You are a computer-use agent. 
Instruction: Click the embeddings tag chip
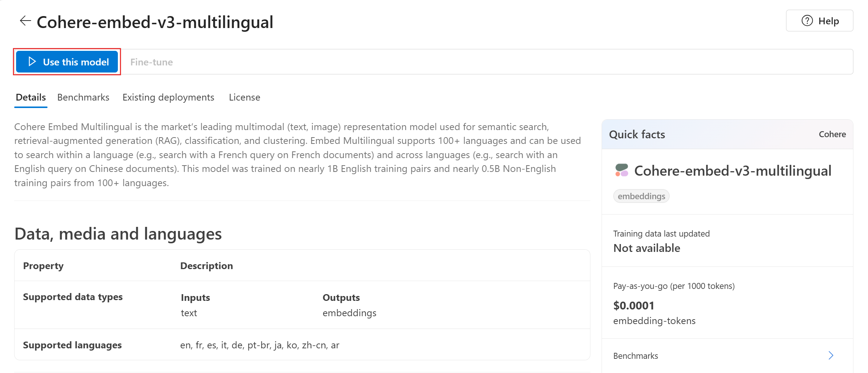(641, 196)
